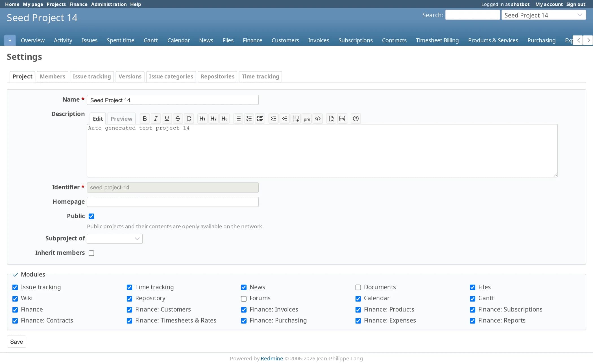Apply italic formatting in description toolbar
Screen dimensions: 593x364
tap(156, 119)
